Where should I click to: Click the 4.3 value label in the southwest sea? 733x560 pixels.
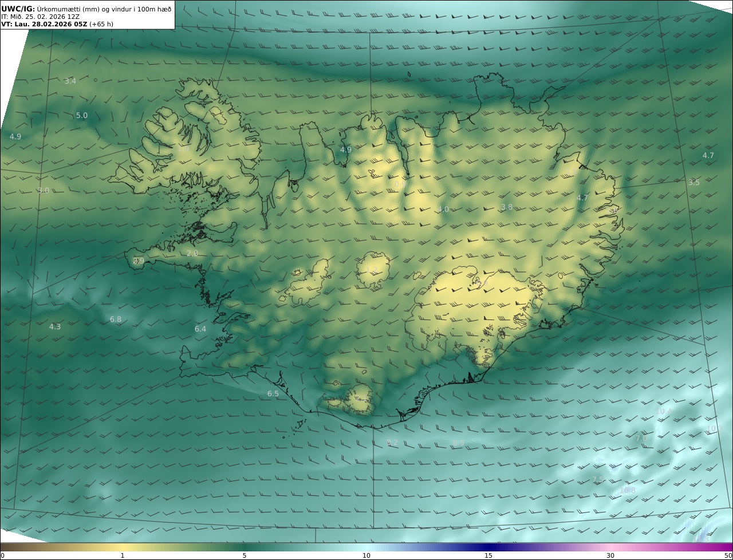pos(54,327)
